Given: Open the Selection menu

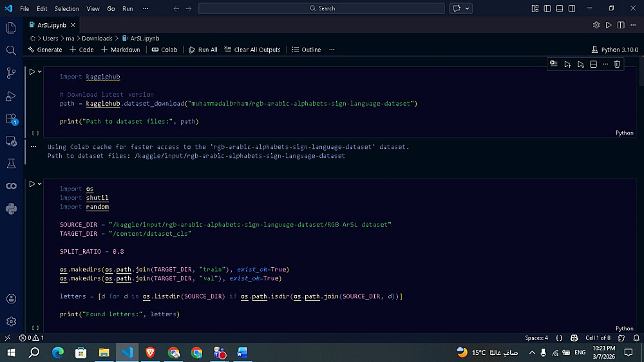Looking at the screenshot, I should point(66,8).
